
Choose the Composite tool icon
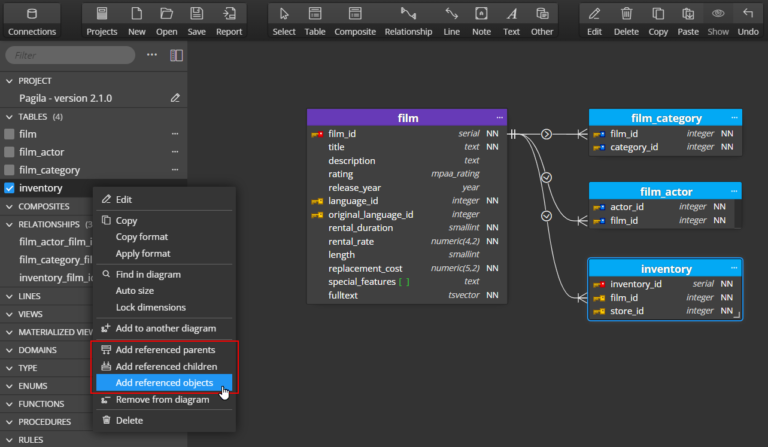355,14
